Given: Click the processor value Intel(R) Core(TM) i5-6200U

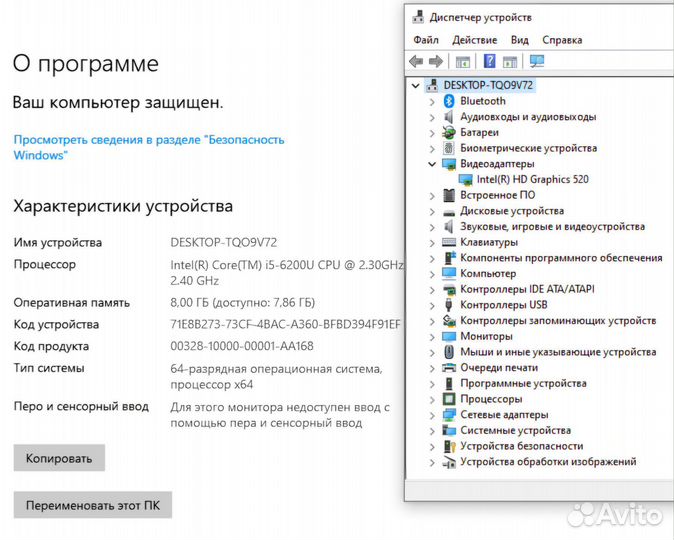Looking at the screenshot, I should 287,273.
